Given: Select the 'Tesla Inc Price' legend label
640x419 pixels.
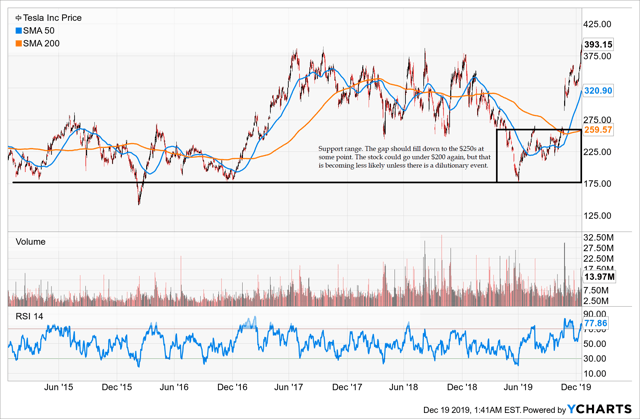Looking at the screenshot, I should 52,18.
